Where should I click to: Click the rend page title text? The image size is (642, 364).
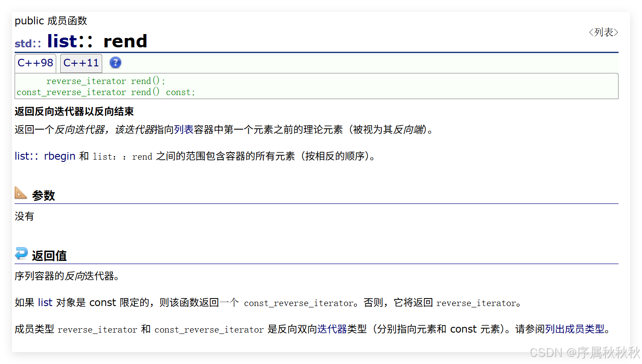click(126, 41)
